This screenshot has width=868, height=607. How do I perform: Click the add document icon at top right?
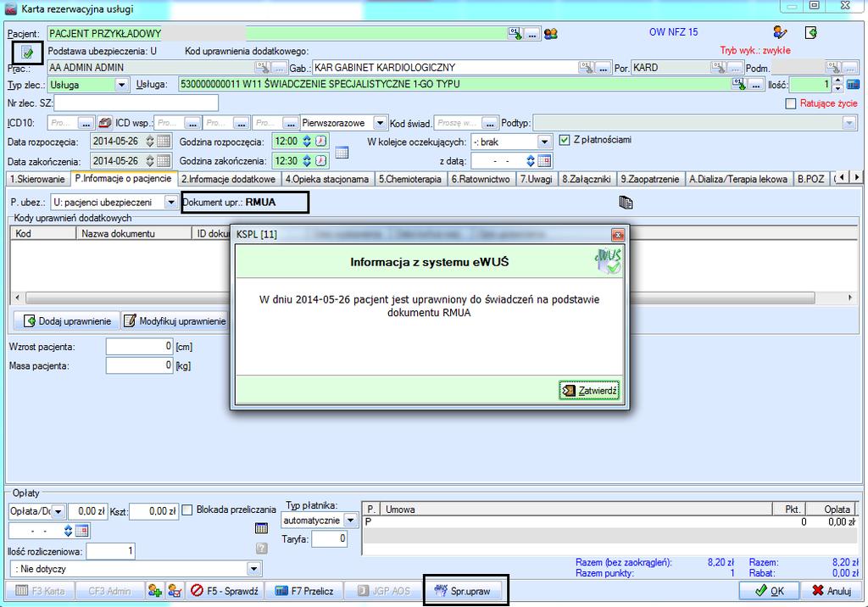pos(811,32)
